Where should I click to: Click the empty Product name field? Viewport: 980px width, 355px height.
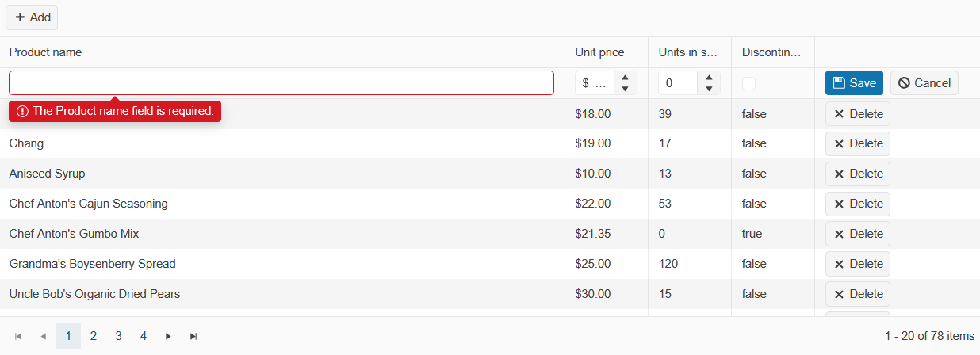(281, 83)
